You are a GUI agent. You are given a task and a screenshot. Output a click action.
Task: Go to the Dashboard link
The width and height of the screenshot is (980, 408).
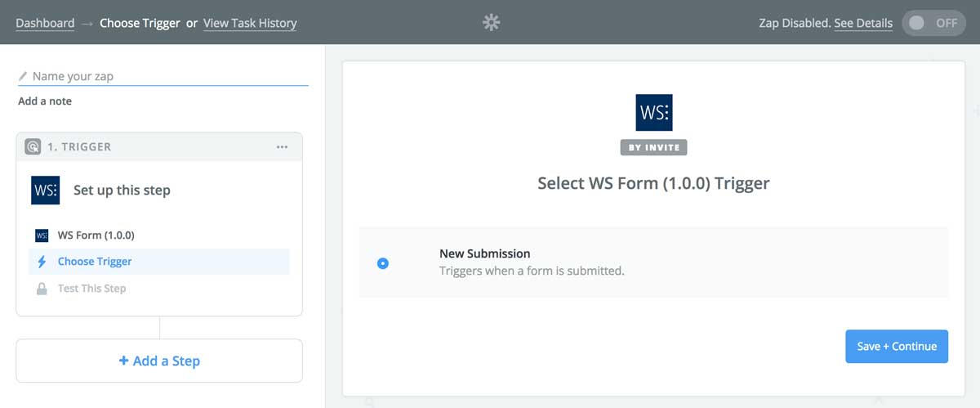(x=45, y=23)
